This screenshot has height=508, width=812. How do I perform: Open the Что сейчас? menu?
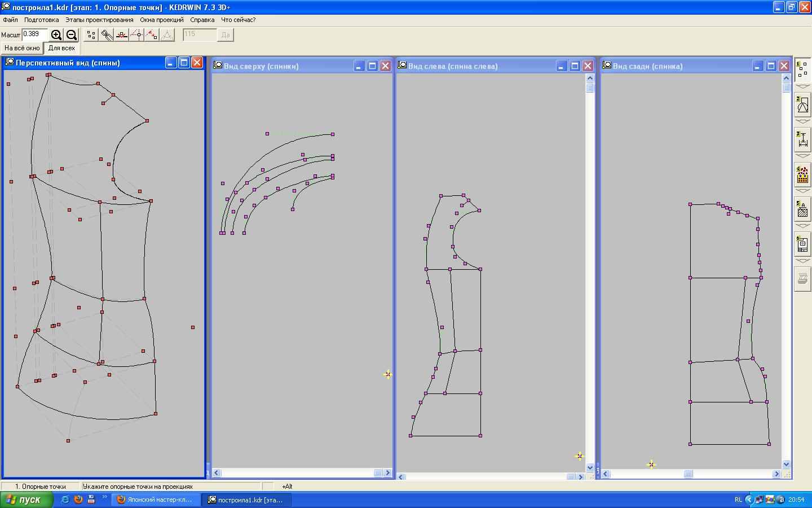pyautogui.click(x=239, y=20)
